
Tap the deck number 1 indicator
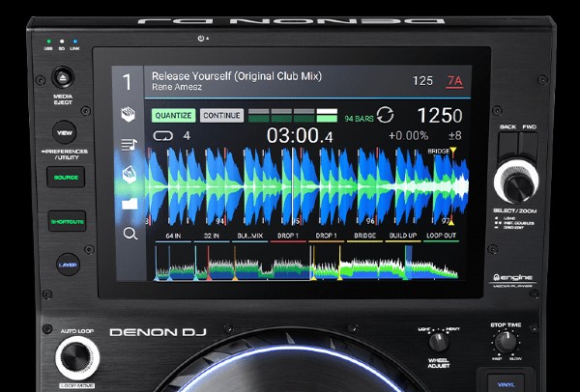(x=127, y=82)
